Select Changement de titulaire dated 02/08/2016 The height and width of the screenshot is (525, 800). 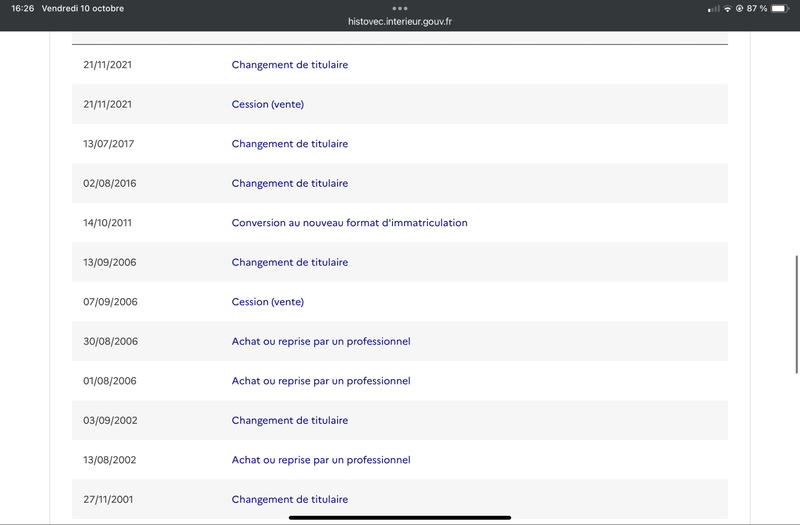(290, 183)
